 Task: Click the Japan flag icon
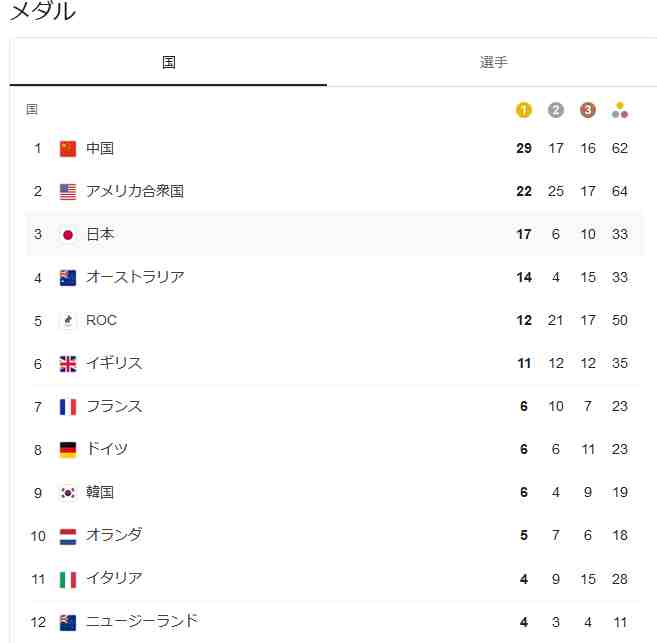tap(68, 235)
